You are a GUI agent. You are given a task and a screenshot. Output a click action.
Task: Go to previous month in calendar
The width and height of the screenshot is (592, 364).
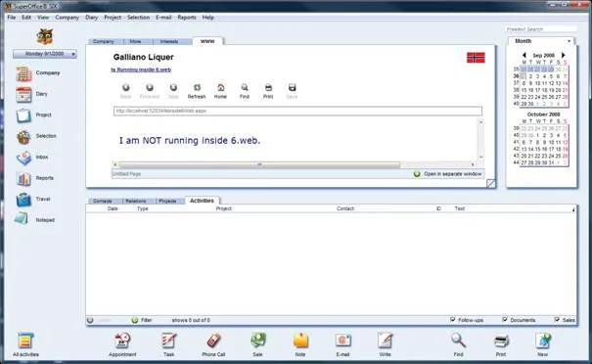(x=524, y=55)
